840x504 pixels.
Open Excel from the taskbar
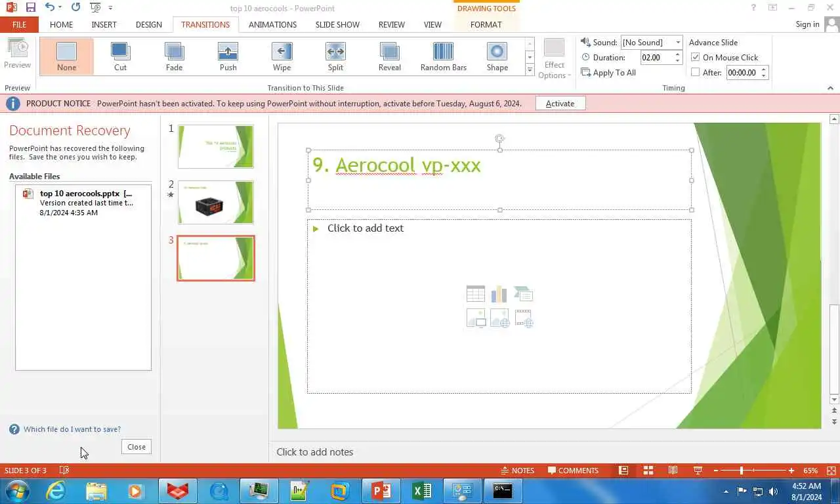[421, 491]
